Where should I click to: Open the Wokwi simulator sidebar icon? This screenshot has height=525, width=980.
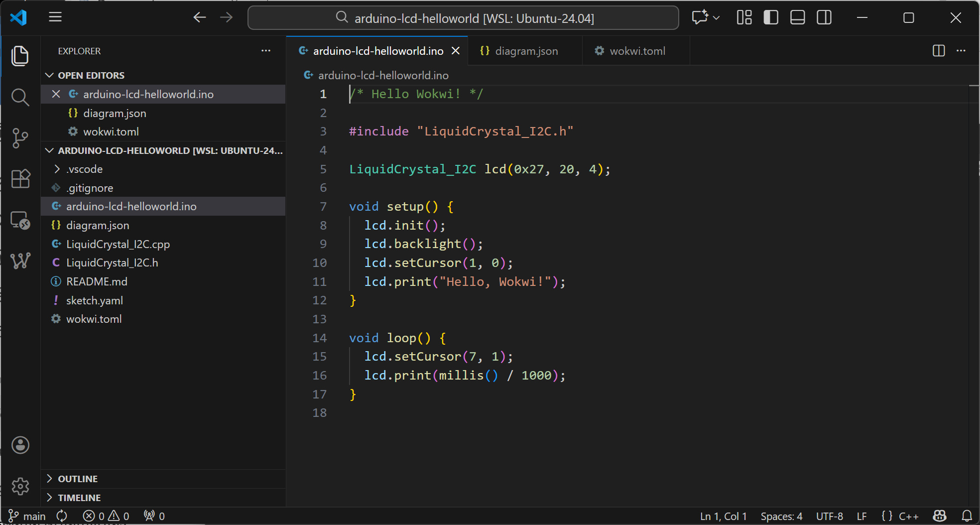(20, 261)
